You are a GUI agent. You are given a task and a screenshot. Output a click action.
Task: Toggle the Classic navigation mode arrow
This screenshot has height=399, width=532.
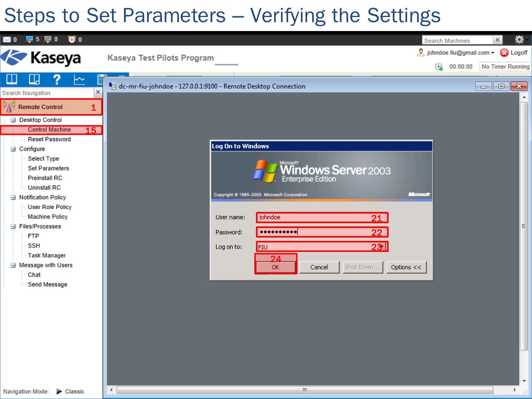[59, 392]
